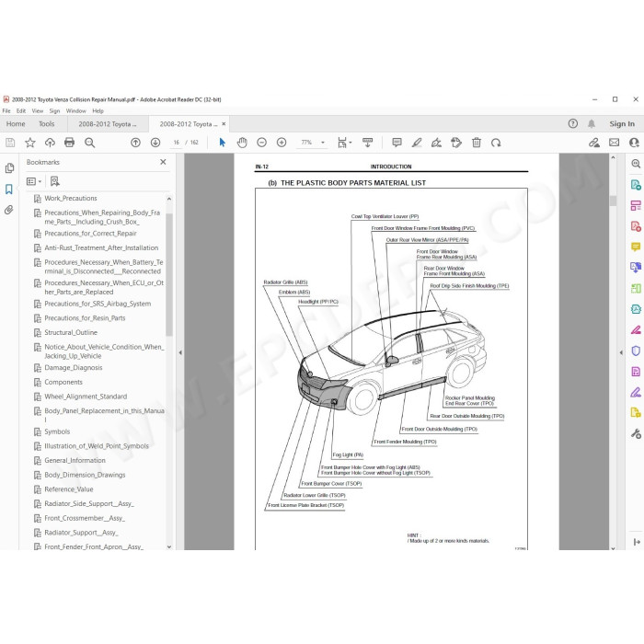Add file to starred favorites
This screenshot has width=644, height=644.
tap(30, 143)
